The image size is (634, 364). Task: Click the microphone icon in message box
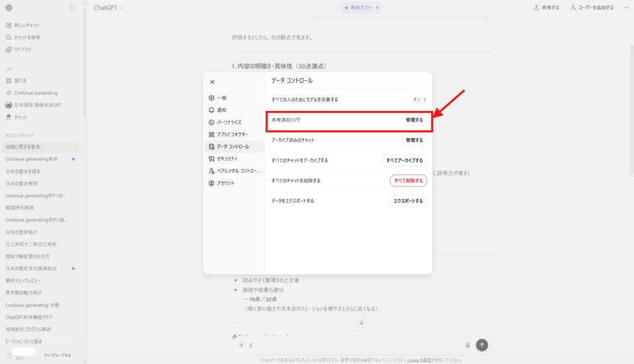(467, 345)
